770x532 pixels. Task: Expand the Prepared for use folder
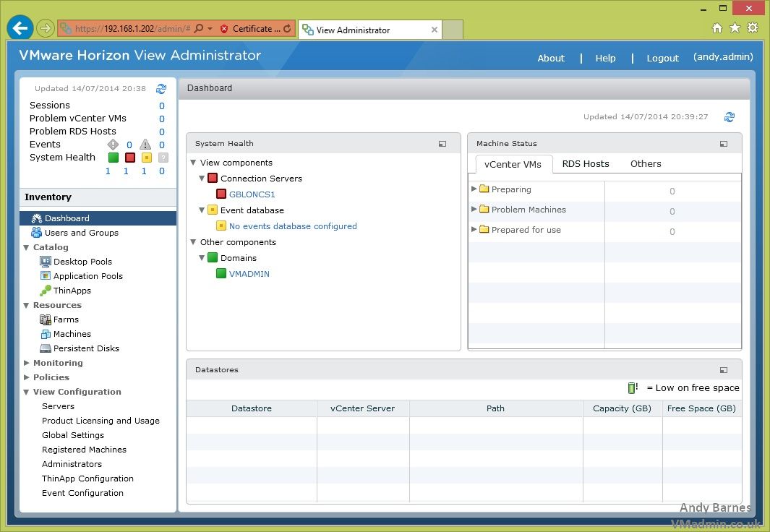click(x=474, y=229)
